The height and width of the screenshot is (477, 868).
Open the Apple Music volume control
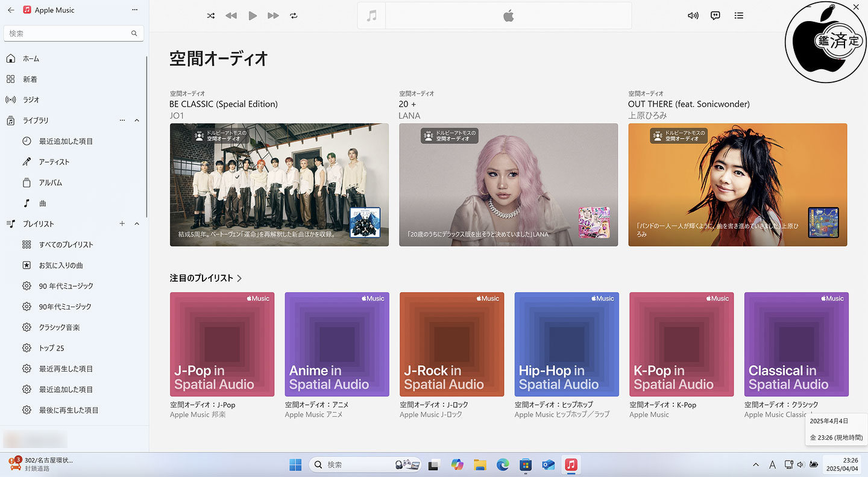click(x=693, y=16)
